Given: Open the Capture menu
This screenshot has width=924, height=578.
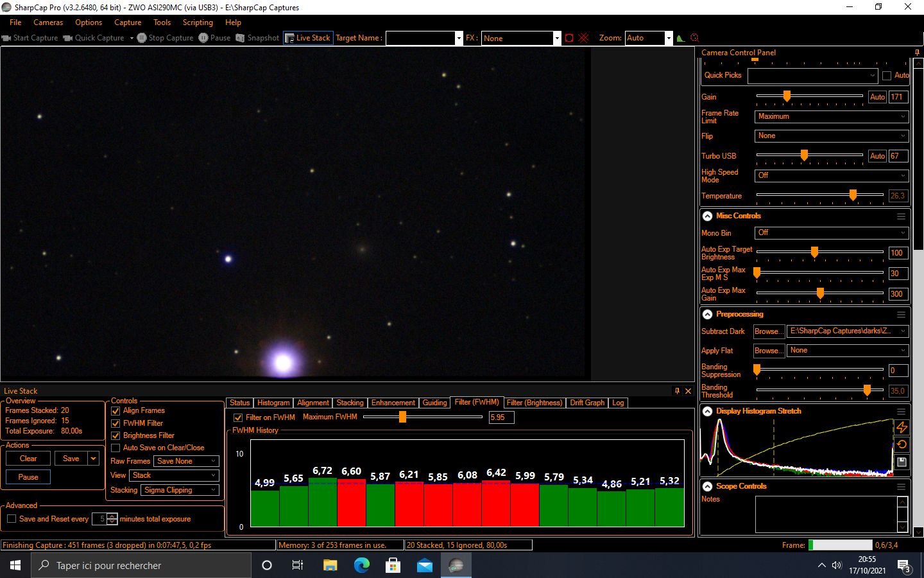Looking at the screenshot, I should pos(128,22).
